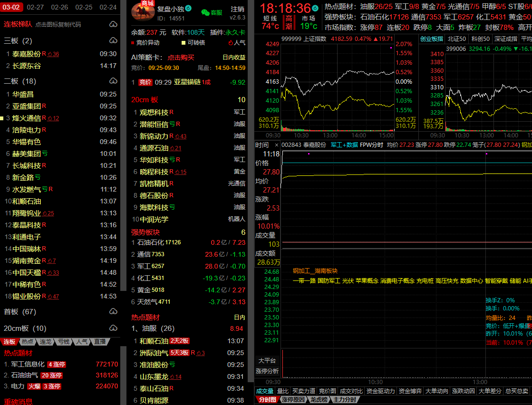Screen dimensions: 532x405
Task: Click the cloud icon beside 20cm板 (10)
Action: 113,328
